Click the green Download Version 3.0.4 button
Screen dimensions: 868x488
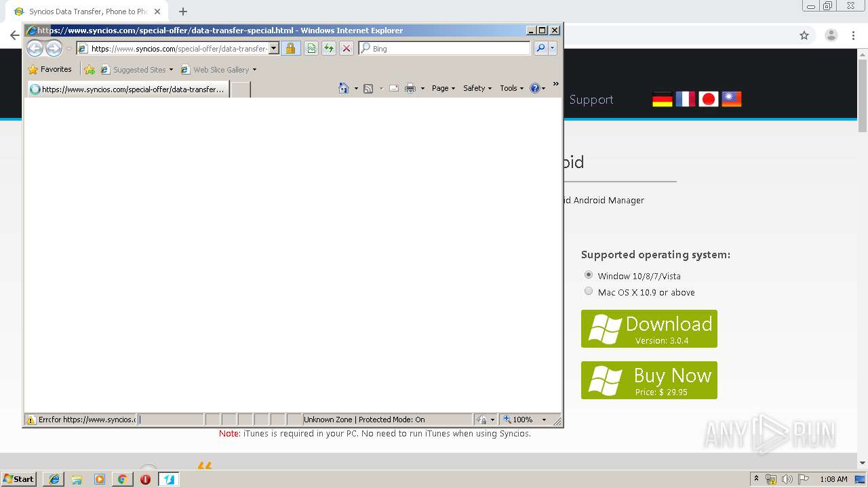click(649, 329)
